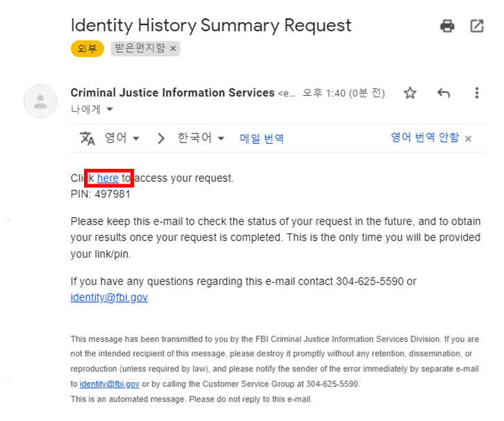Viewport: 504px width, 421px height.
Task: Open the 영어 source language dropdown
Action: (121, 138)
